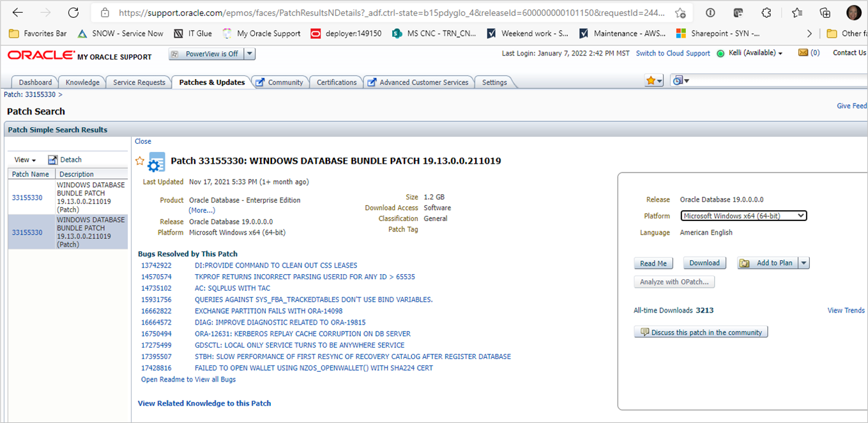Reload the current browser page
Screen dimensions: 868x423
73,13
